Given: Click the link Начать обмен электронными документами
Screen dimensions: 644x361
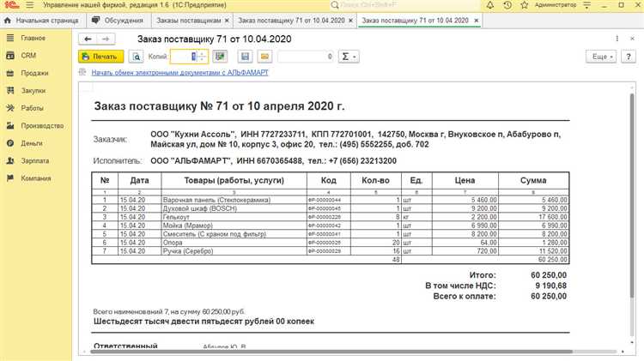Looking at the screenshot, I should click(179, 73).
